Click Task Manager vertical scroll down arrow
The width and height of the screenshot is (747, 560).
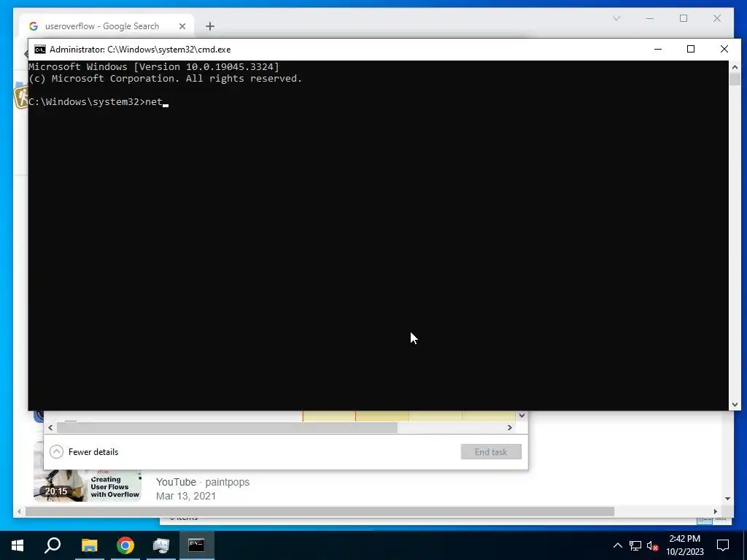pos(522,416)
